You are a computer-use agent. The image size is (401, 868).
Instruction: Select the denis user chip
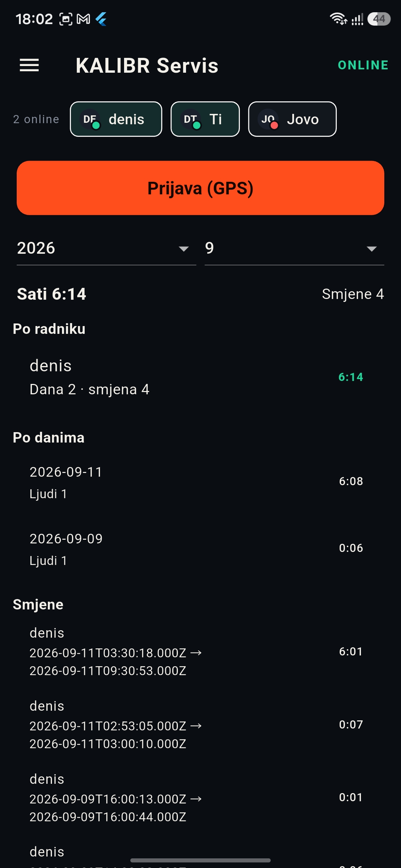[116, 119]
